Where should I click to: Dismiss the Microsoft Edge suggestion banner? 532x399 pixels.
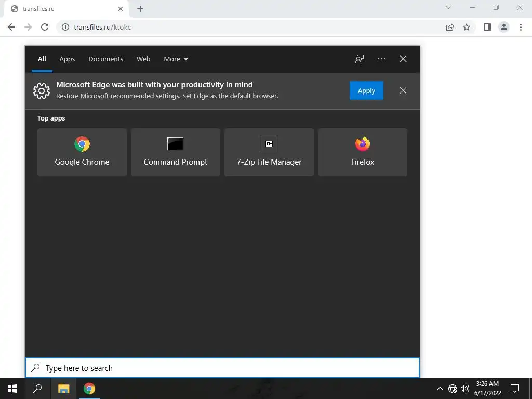[x=403, y=90]
